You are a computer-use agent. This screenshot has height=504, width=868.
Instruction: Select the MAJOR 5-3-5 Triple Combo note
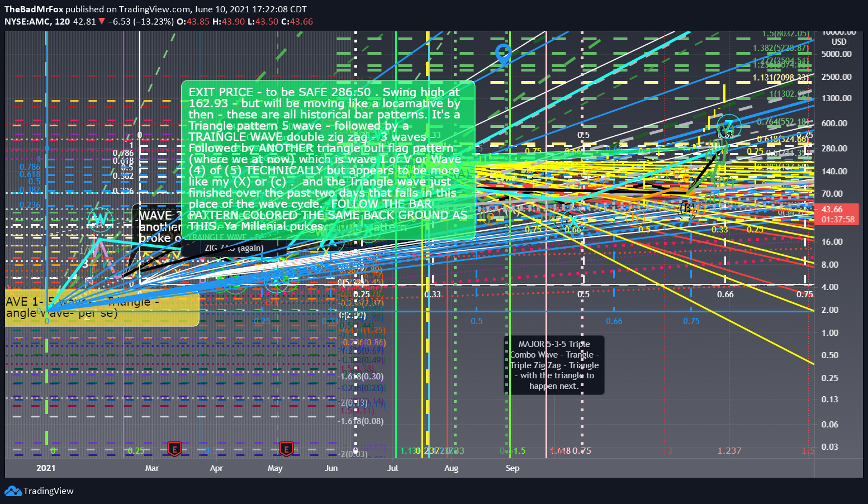(554, 365)
